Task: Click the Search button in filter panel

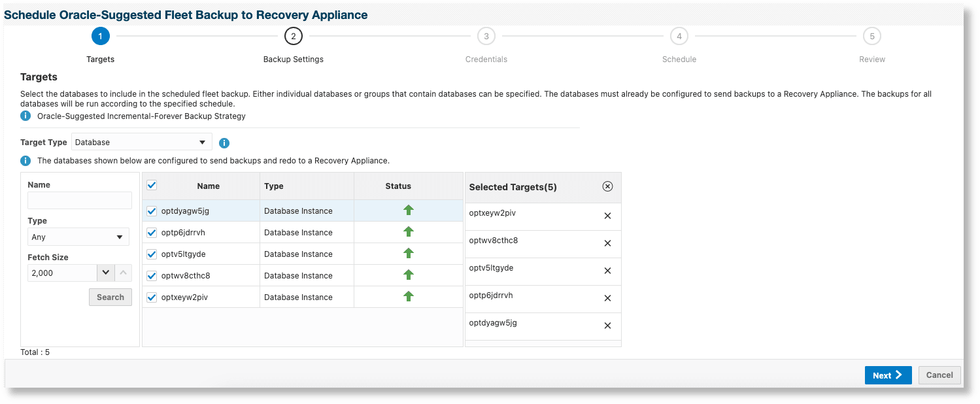Action: click(x=110, y=297)
